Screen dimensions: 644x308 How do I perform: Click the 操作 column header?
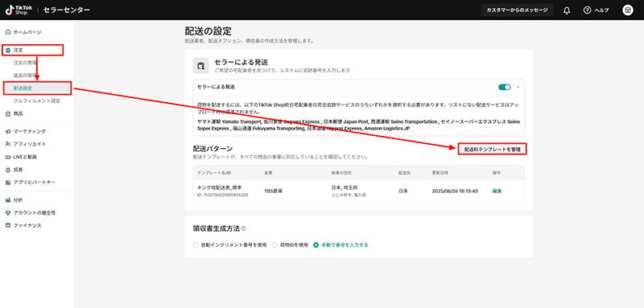tap(497, 173)
